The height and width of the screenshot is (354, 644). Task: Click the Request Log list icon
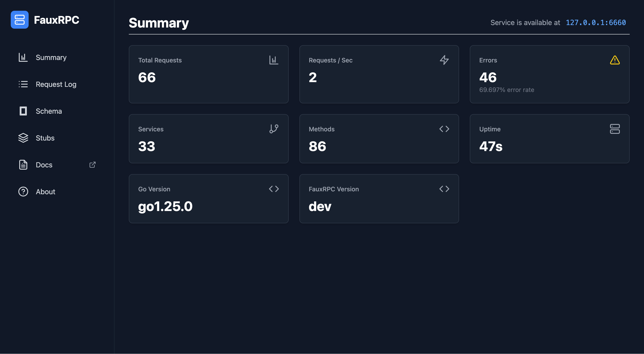(x=23, y=84)
